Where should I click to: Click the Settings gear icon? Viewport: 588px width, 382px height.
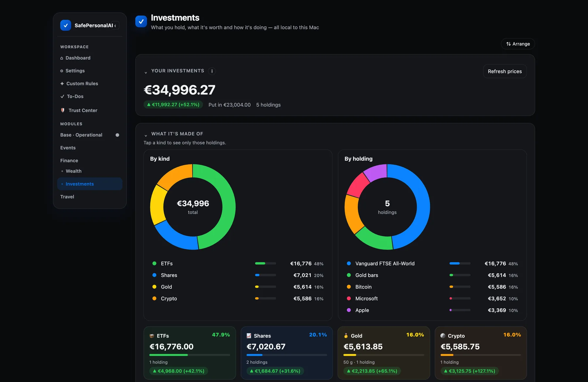coord(62,71)
